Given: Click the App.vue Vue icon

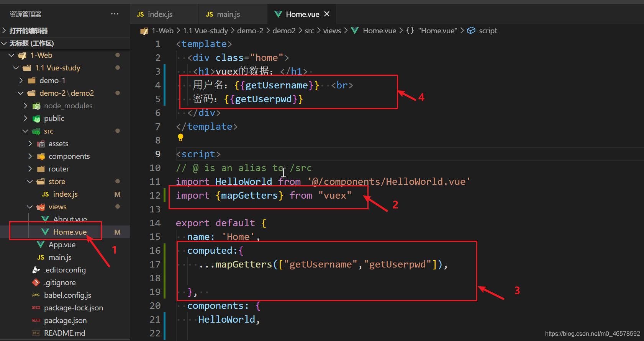Looking at the screenshot, I should point(41,245).
